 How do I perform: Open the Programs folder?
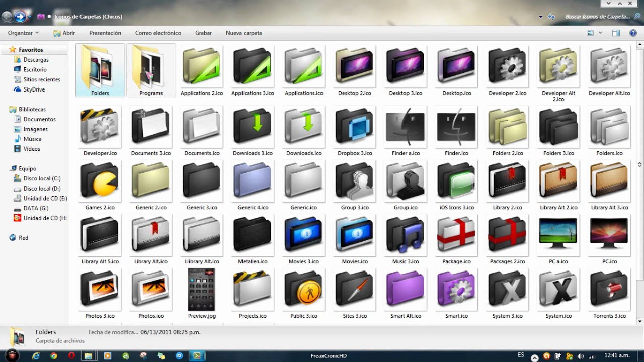pyautogui.click(x=151, y=70)
